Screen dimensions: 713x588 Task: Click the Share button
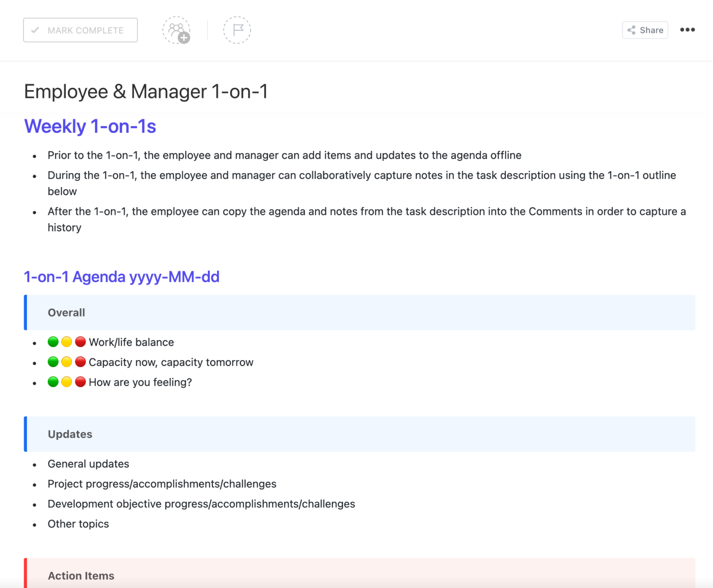click(x=645, y=30)
